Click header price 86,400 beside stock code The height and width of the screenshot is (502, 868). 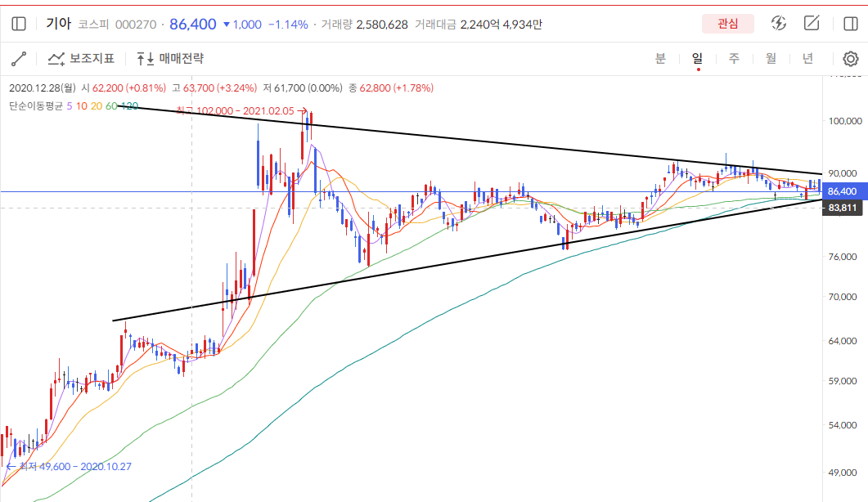click(x=192, y=25)
